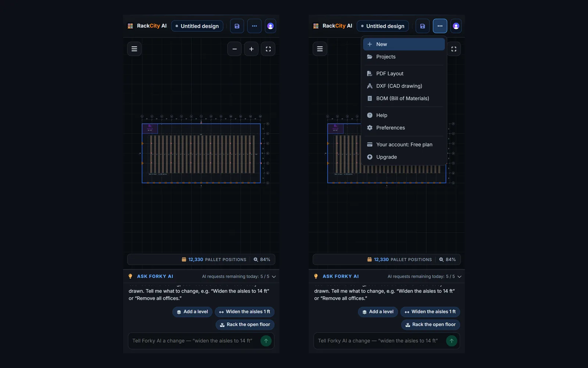Screen dimensions: 588x368
Task: Click Widen the aisles 1 ft in left panel
Action: tap(245, 312)
